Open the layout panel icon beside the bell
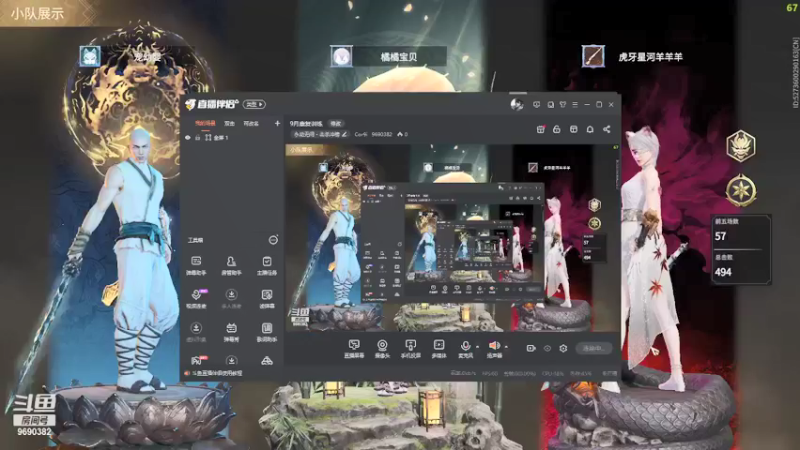The width and height of the screenshot is (800, 450). (573, 130)
